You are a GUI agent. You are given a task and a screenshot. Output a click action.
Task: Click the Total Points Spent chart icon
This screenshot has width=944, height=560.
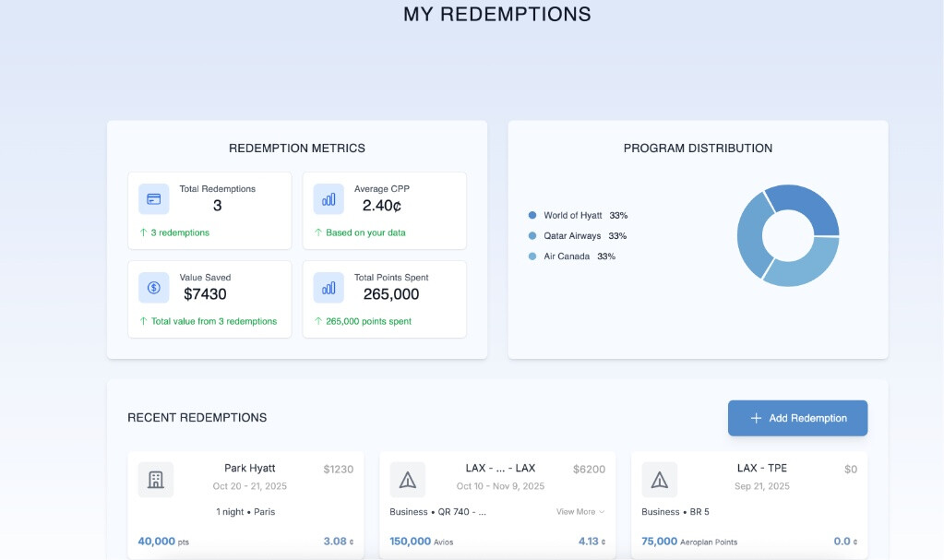click(329, 287)
